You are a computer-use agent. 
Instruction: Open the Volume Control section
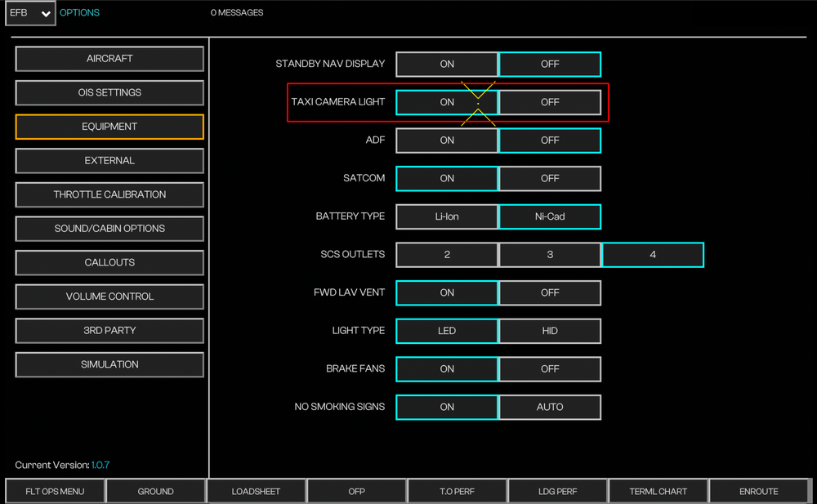coord(109,297)
